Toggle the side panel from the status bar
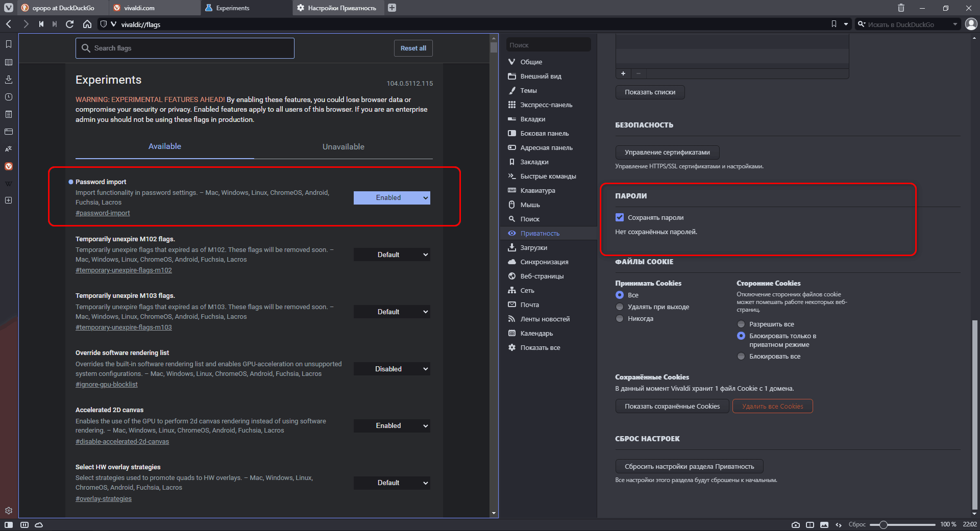980x531 pixels. tap(9, 524)
